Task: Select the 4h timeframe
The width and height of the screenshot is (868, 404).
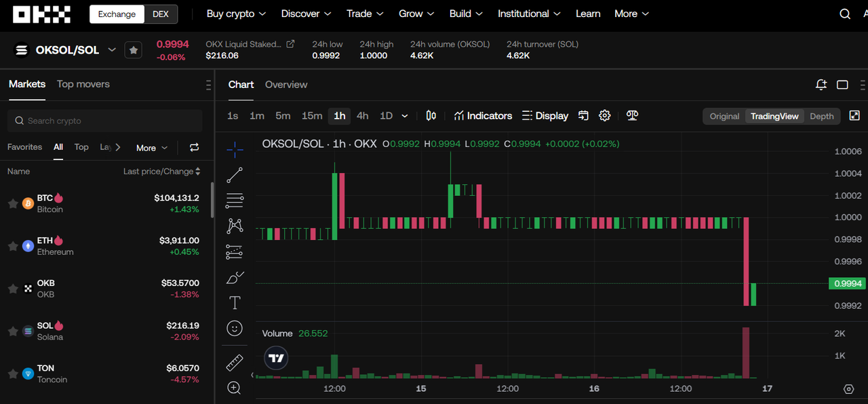Action: 363,116
